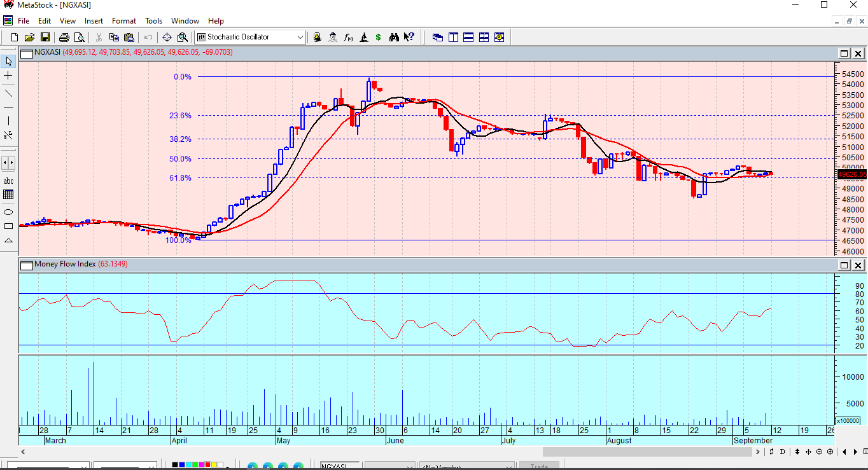Select the grid table tool

(8, 195)
